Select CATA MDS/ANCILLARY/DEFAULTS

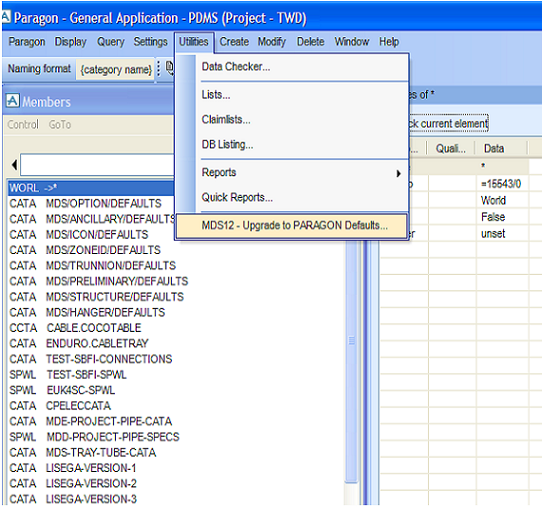92,219
